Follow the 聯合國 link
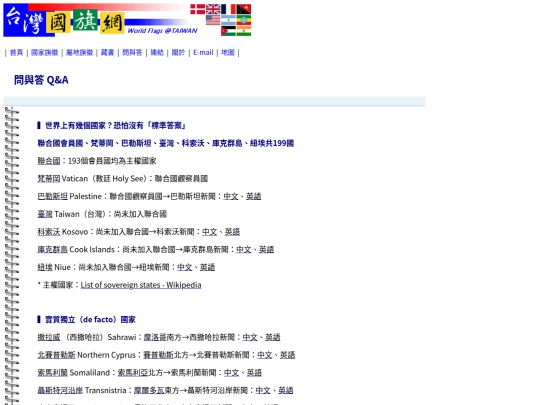540x405 pixels. pyautogui.click(x=49, y=161)
